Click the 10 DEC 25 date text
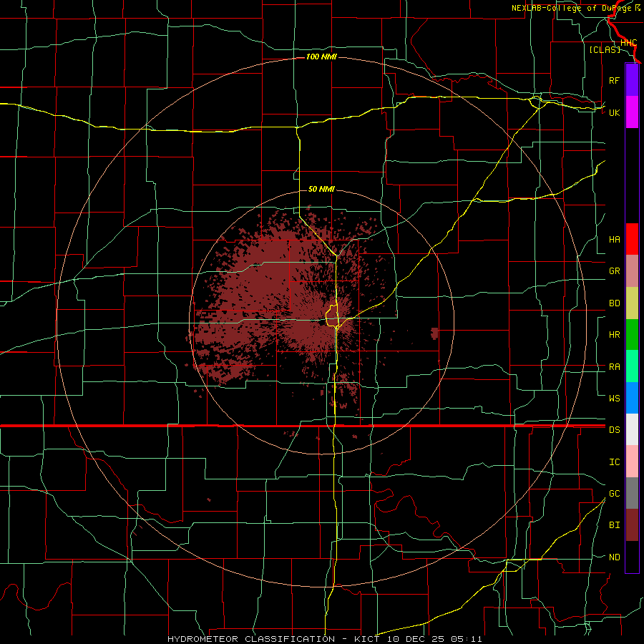 point(416,639)
